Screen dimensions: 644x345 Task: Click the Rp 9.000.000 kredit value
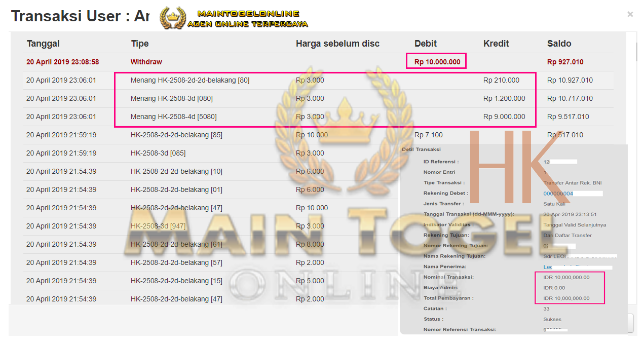point(504,117)
